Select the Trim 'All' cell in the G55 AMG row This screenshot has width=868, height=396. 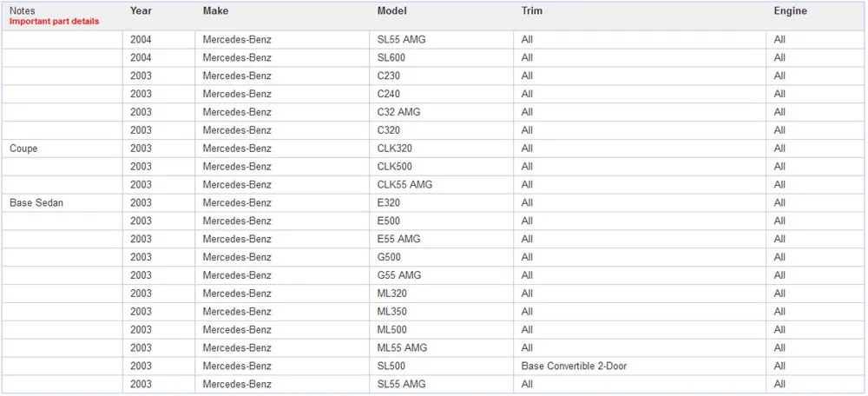(x=527, y=275)
